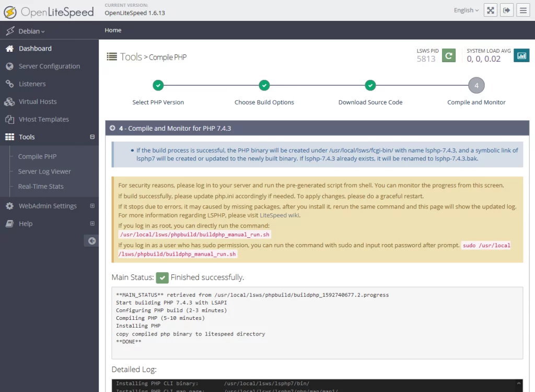Viewport: 535px width, 392px height.
Task: Click the Debian server icon
Action: click(x=10, y=31)
